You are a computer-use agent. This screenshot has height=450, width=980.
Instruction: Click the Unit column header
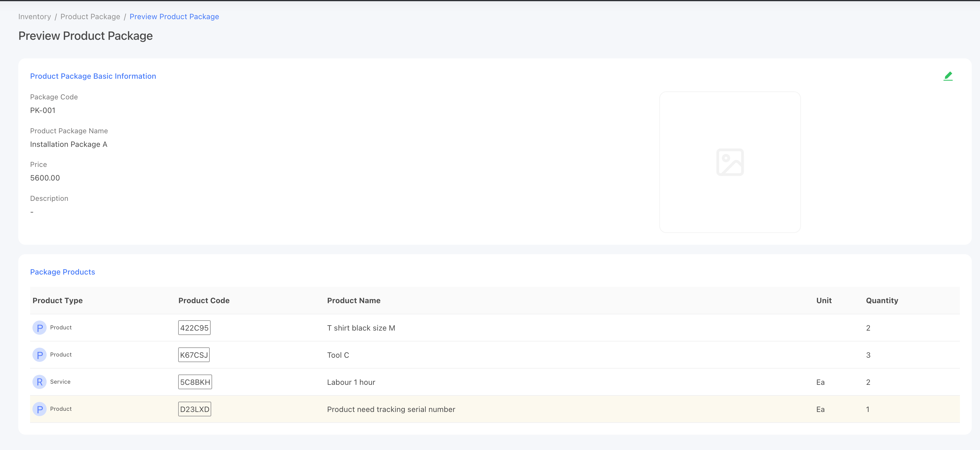click(824, 300)
